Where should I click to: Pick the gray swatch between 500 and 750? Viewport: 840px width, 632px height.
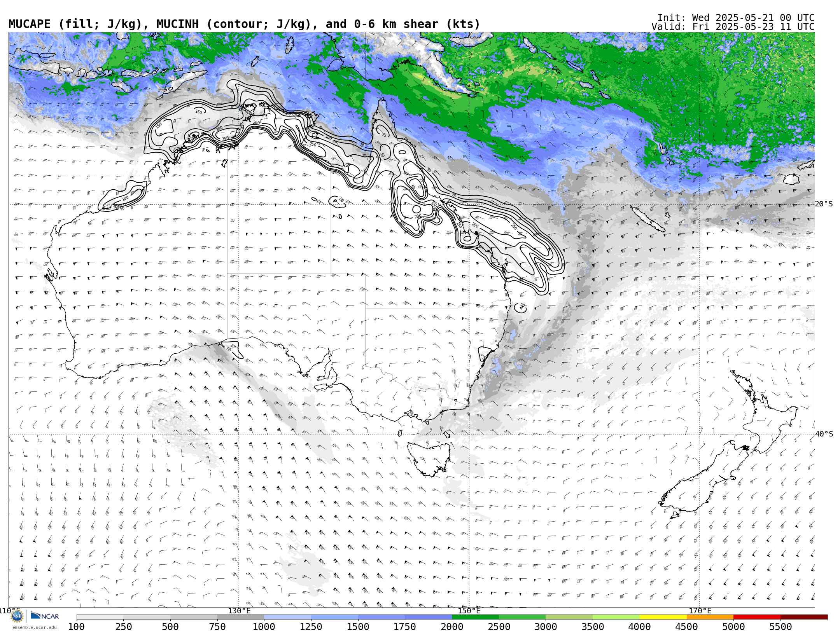coord(194,617)
